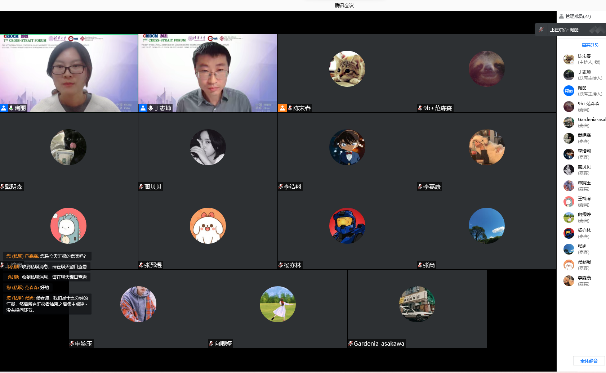Click the kitten avatar in the video grid
This screenshot has height=373, width=606.
[347, 69]
